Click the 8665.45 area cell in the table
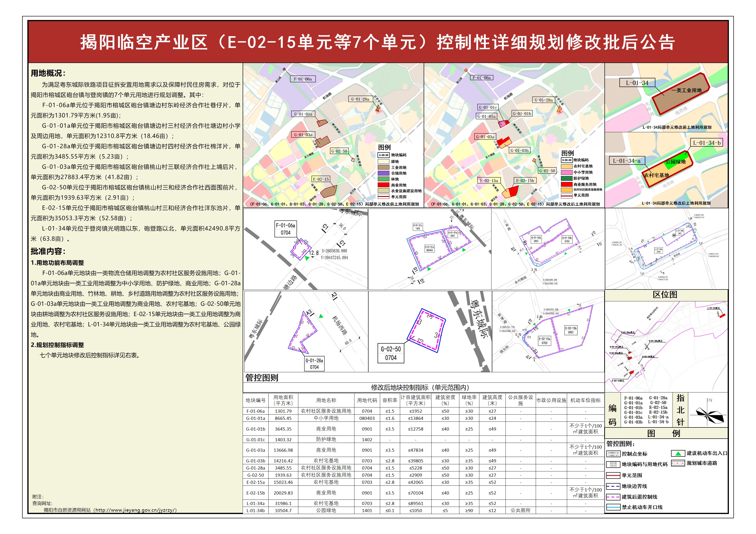This screenshot has height=534, width=756. point(283,418)
